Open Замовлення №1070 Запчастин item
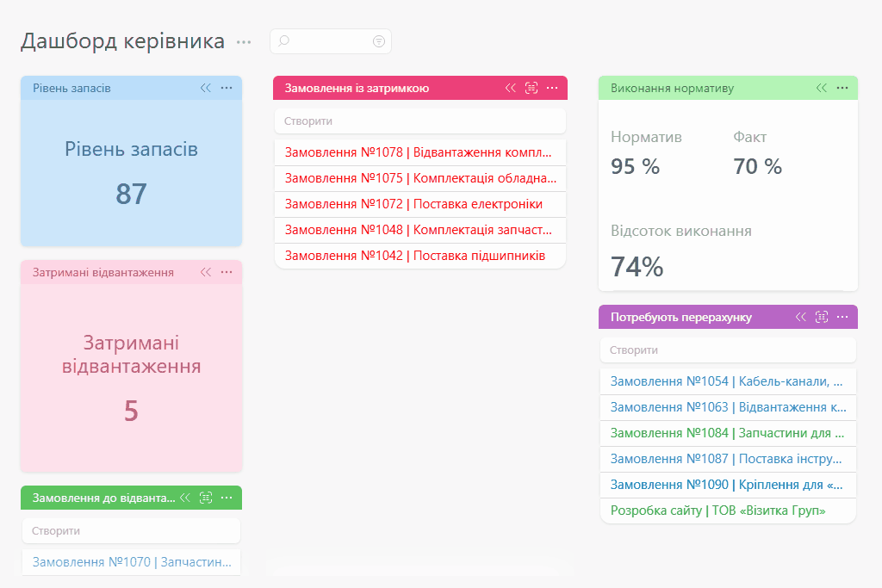The width and height of the screenshot is (882, 588). point(132,562)
